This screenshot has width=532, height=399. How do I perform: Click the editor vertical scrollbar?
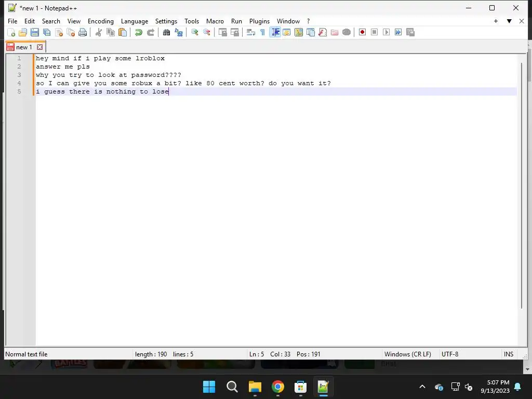click(x=522, y=185)
